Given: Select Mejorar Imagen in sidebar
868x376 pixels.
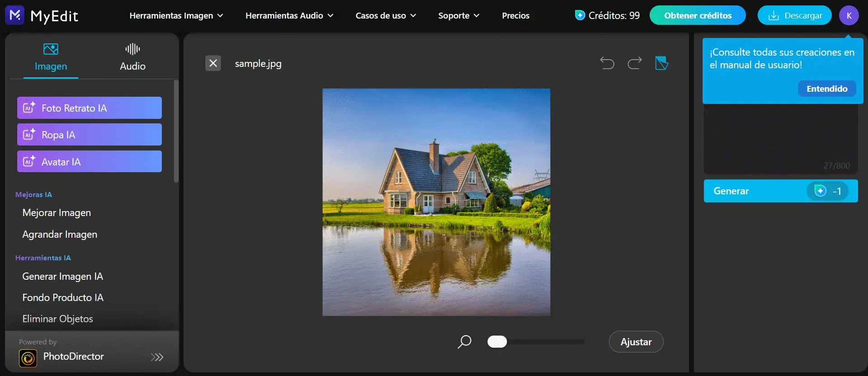Looking at the screenshot, I should coord(57,213).
